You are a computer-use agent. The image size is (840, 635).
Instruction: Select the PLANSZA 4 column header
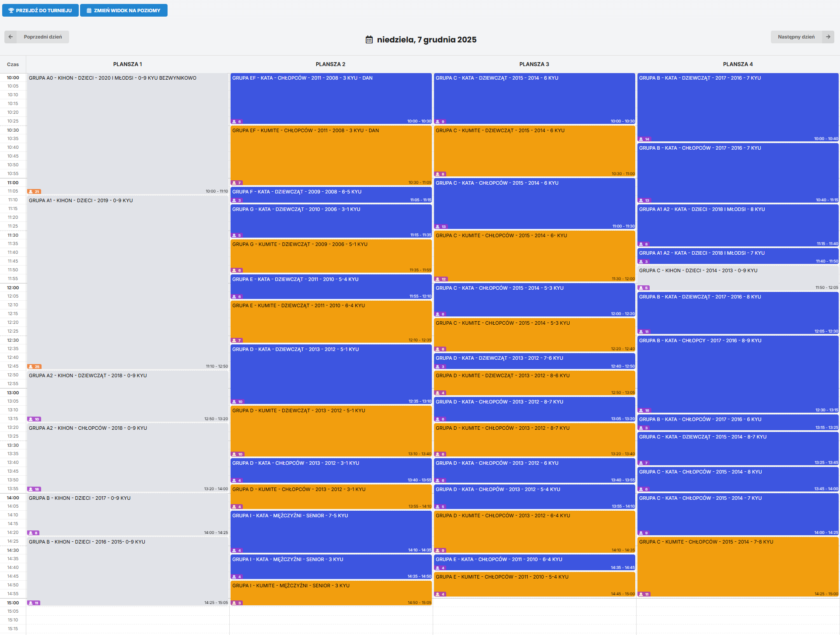(x=738, y=64)
